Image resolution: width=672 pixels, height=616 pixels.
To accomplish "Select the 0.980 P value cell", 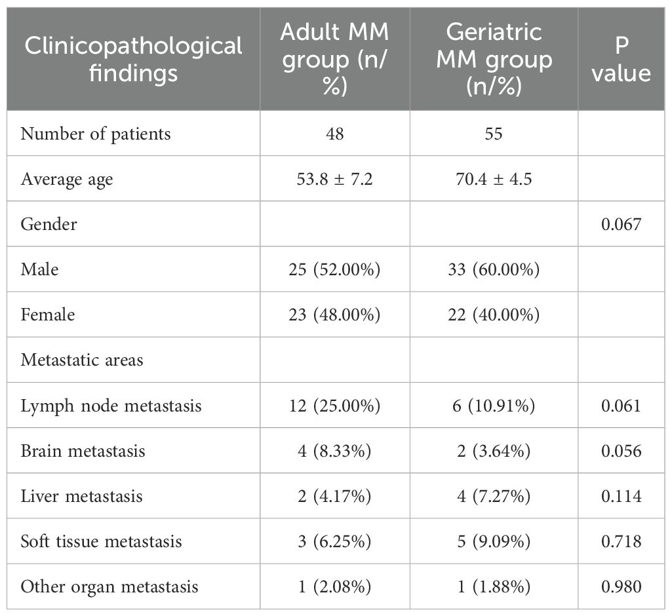I will [x=620, y=587].
